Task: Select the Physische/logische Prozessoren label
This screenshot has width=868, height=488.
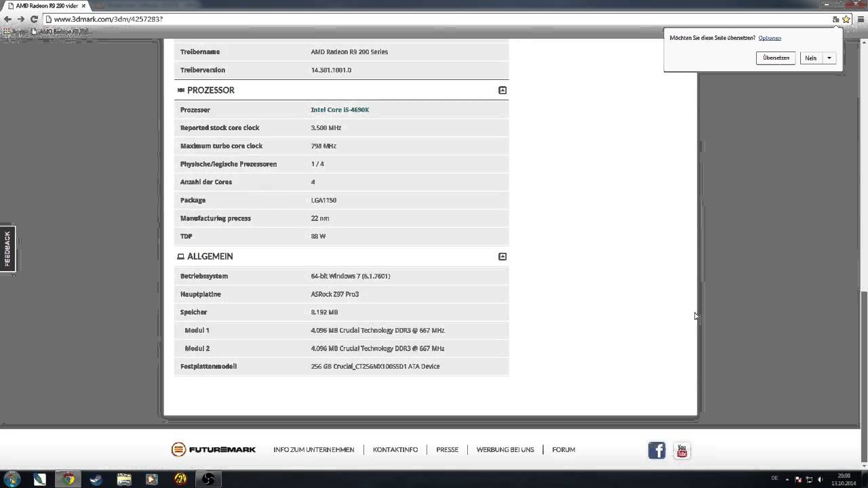Action: pos(229,164)
